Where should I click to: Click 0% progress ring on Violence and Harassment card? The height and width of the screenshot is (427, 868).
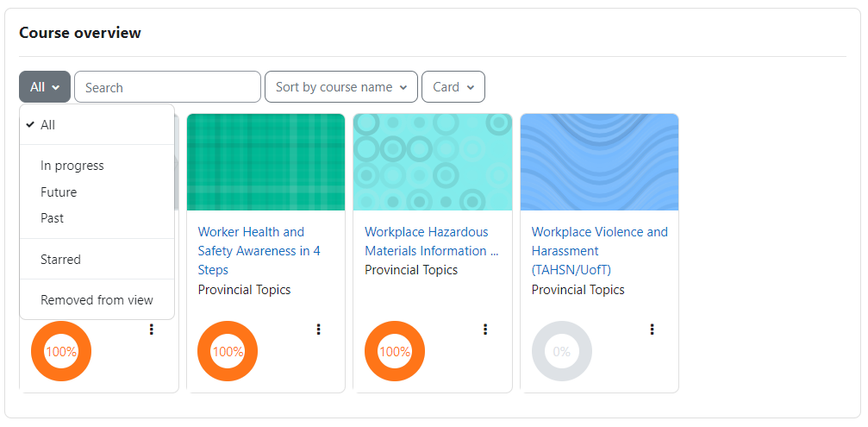pos(562,351)
